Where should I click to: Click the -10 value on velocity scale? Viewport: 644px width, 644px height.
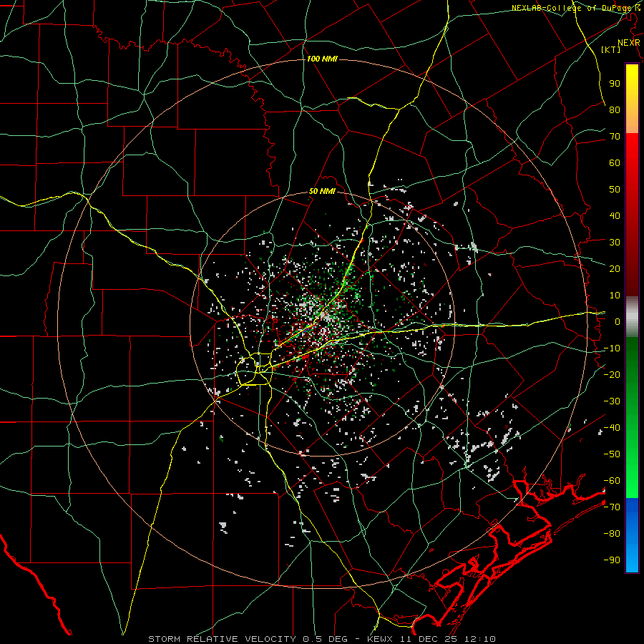[x=612, y=348]
